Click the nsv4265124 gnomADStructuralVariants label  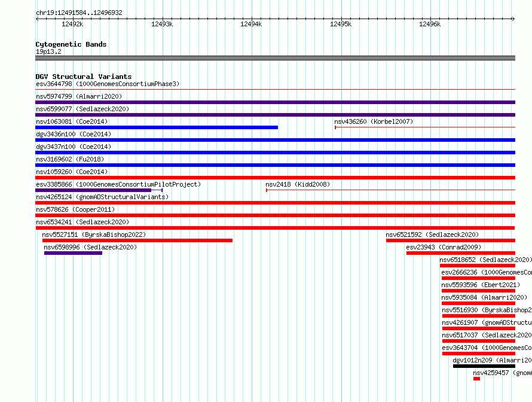(x=102, y=197)
